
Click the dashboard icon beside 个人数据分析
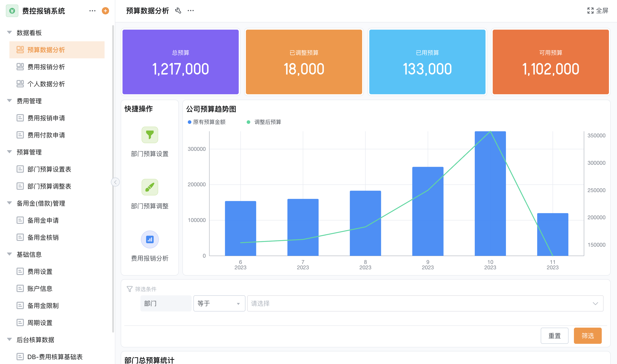pos(20,84)
